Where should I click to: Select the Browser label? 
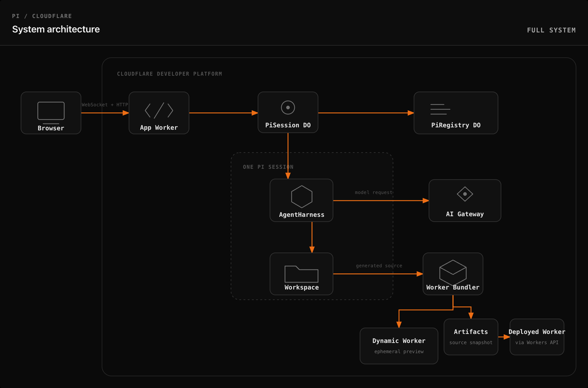[x=51, y=128]
